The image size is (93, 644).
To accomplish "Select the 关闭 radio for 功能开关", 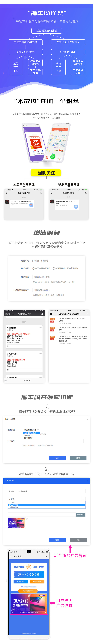I will coord(42,261).
